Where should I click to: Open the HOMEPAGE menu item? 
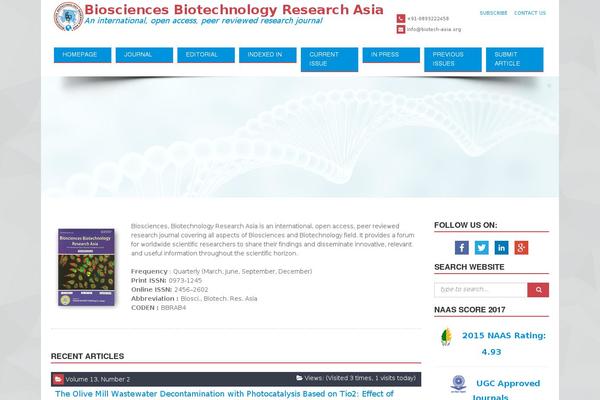click(83, 55)
